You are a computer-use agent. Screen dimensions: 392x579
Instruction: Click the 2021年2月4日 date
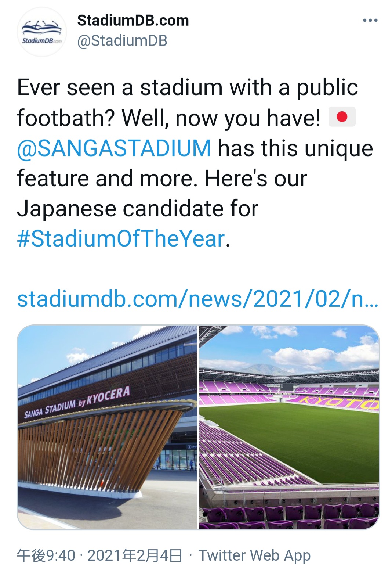[135, 555]
